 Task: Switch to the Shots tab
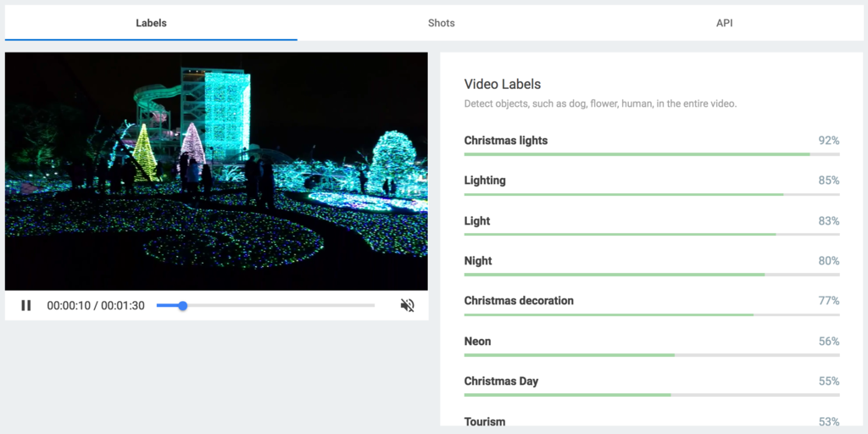pos(441,23)
